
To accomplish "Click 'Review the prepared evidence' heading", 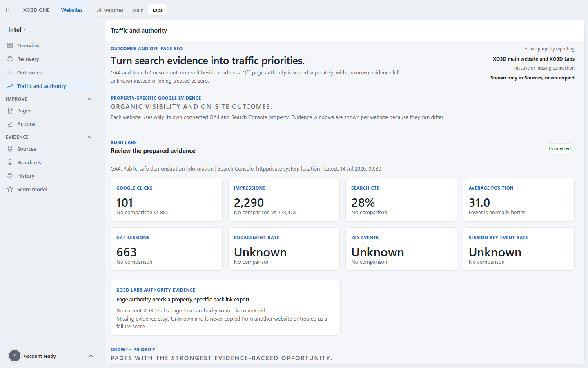I will pos(153,151).
